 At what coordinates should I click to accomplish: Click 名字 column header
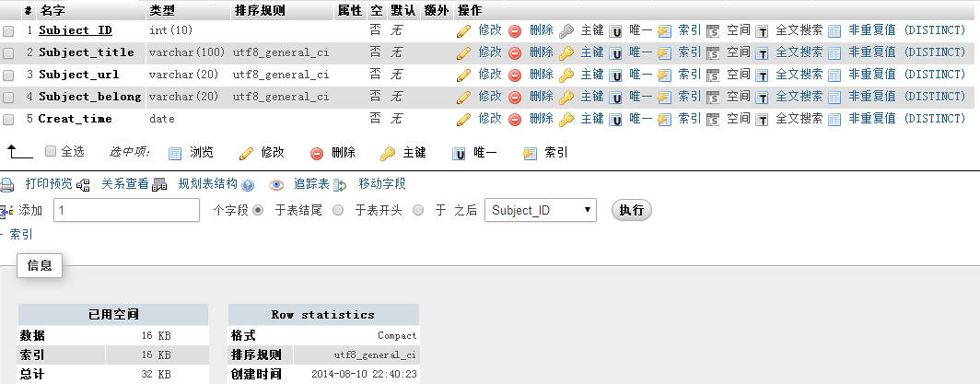coord(52,11)
